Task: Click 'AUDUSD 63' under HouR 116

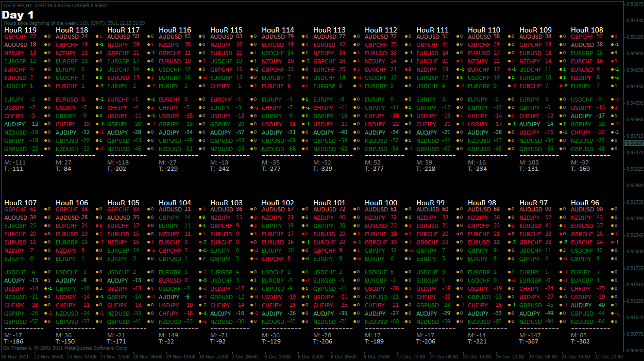Action: coord(175,37)
